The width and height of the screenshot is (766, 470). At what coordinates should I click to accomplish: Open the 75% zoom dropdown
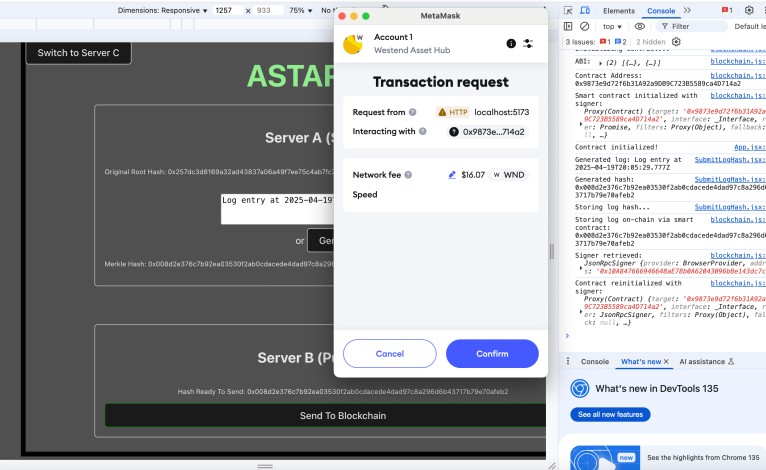(298, 10)
